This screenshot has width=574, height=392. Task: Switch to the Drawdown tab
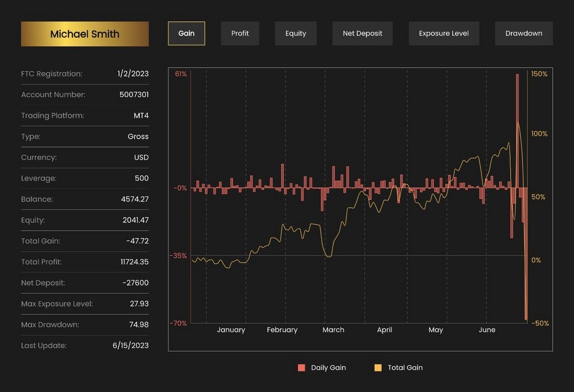[x=524, y=33]
